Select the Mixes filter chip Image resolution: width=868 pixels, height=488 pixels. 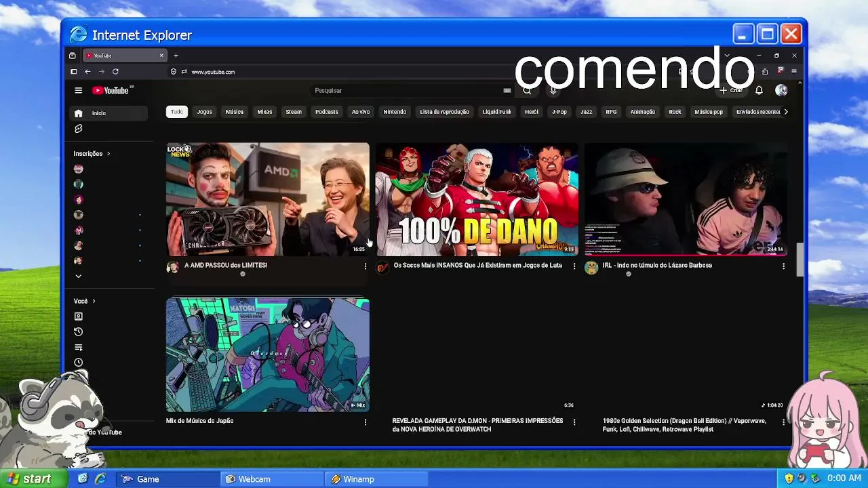click(x=264, y=112)
